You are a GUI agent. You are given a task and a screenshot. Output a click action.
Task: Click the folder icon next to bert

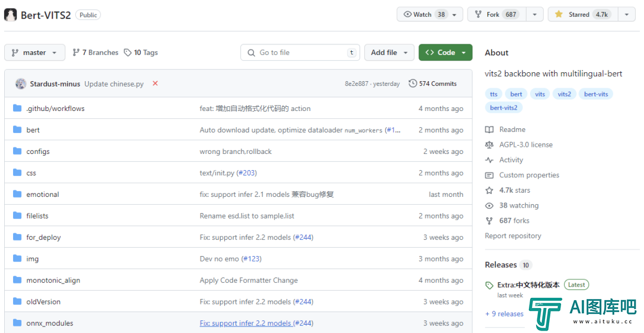(17, 129)
